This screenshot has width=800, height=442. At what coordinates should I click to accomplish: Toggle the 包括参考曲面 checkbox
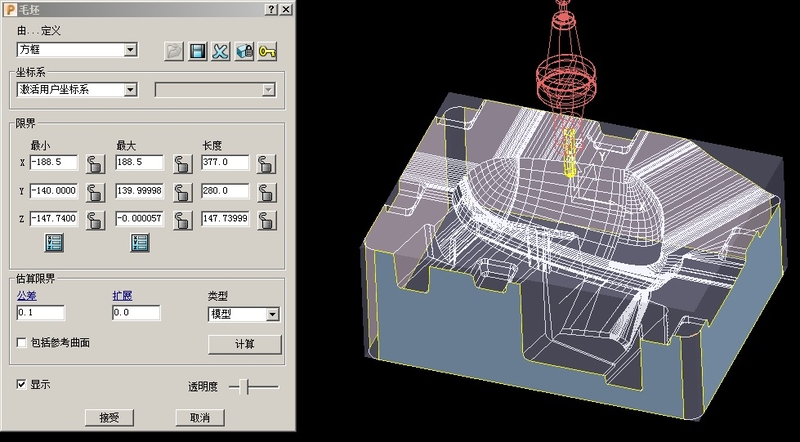[21, 342]
